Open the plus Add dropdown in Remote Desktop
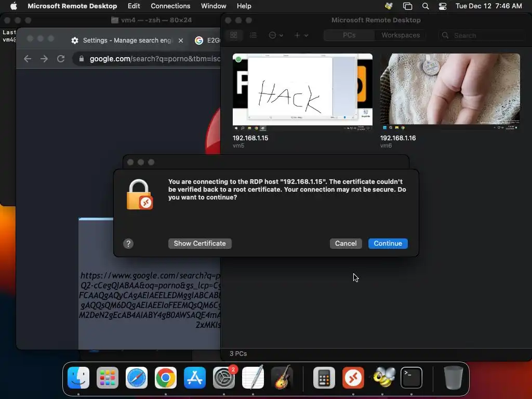The width and height of the screenshot is (532, 399). pos(301,35)
